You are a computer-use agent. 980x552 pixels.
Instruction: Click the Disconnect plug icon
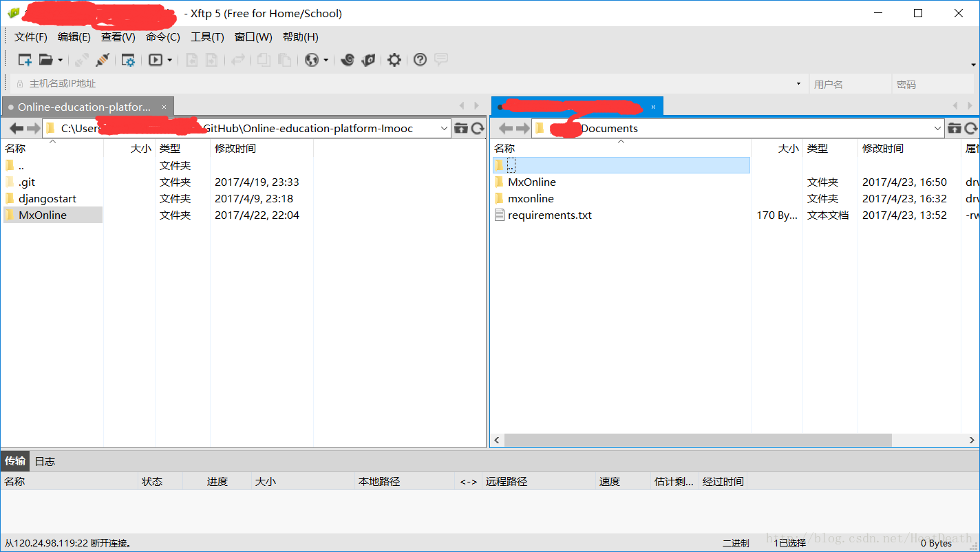[103, 60]
